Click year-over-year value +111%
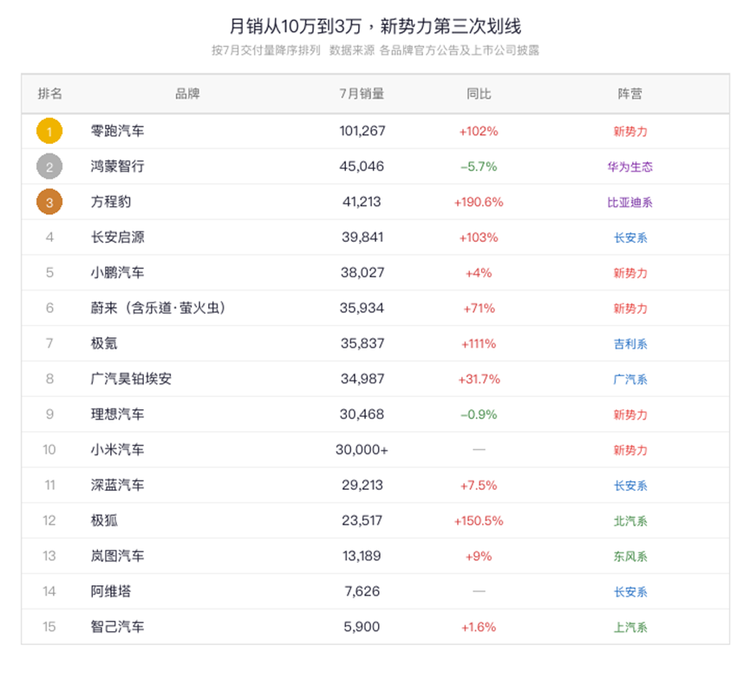Viewport: 750px width, 698px height. pyautogui.click(x=479, y=344)
